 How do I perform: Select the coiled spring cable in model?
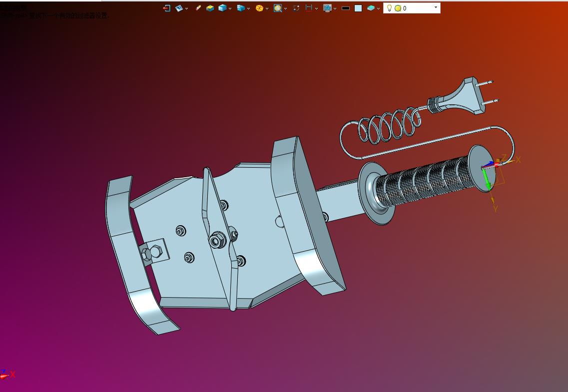point(390,127)
